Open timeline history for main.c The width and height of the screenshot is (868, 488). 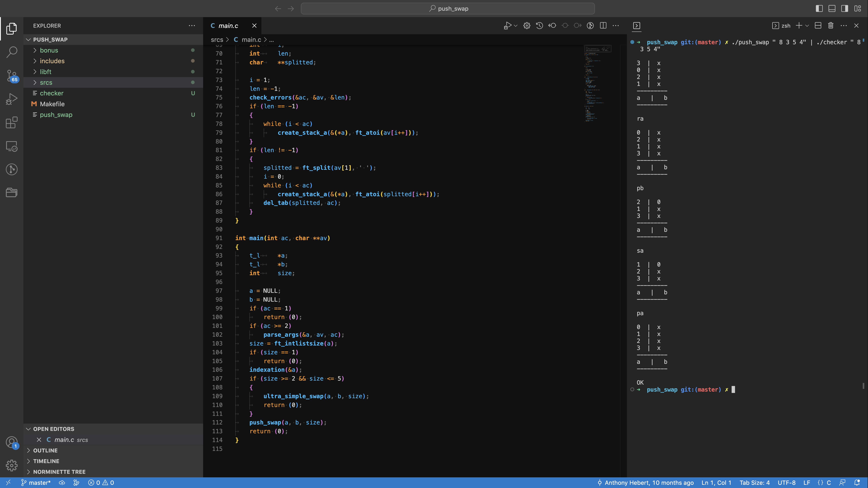[539, 25]
